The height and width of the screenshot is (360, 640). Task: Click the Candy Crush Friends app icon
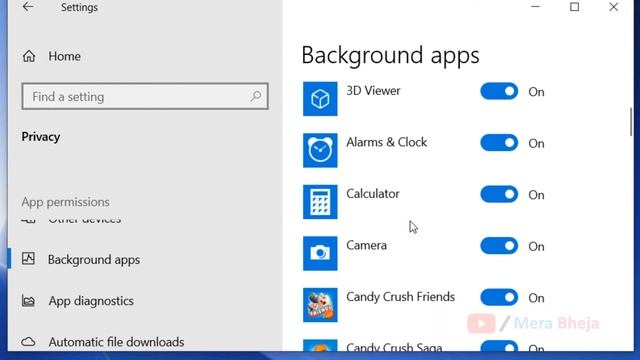(x=320, y=305)
